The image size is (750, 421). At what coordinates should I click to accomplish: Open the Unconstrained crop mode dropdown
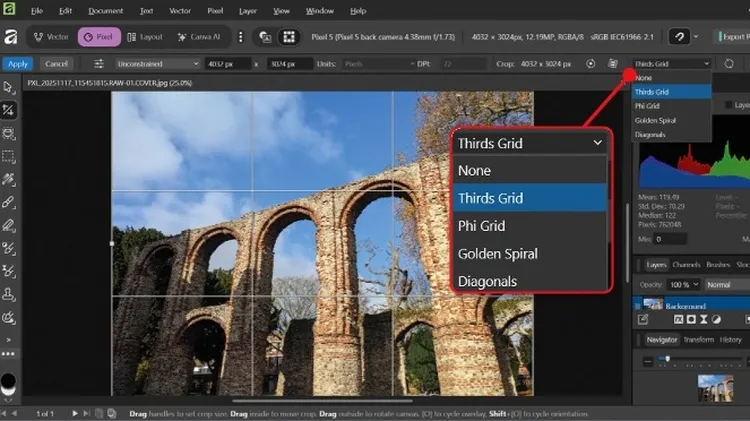coord(155,63)
